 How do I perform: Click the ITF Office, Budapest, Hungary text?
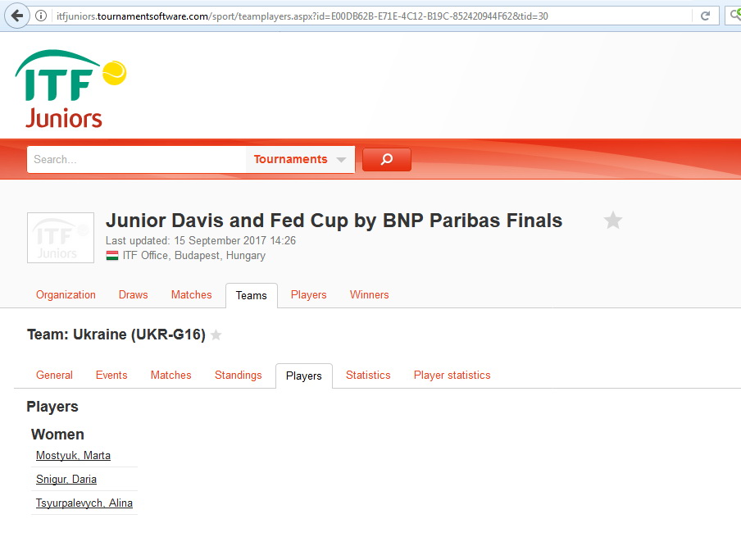(x=193, y=256)
